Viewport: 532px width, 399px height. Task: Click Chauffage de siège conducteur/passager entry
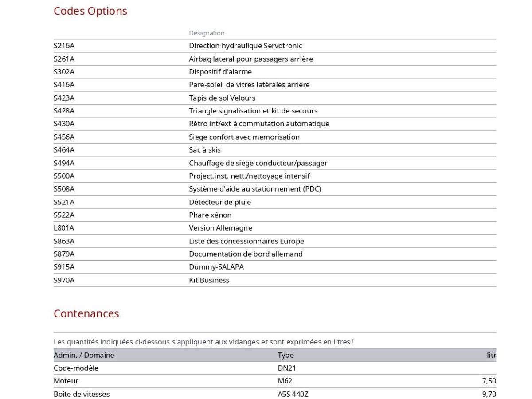[258, 163]
